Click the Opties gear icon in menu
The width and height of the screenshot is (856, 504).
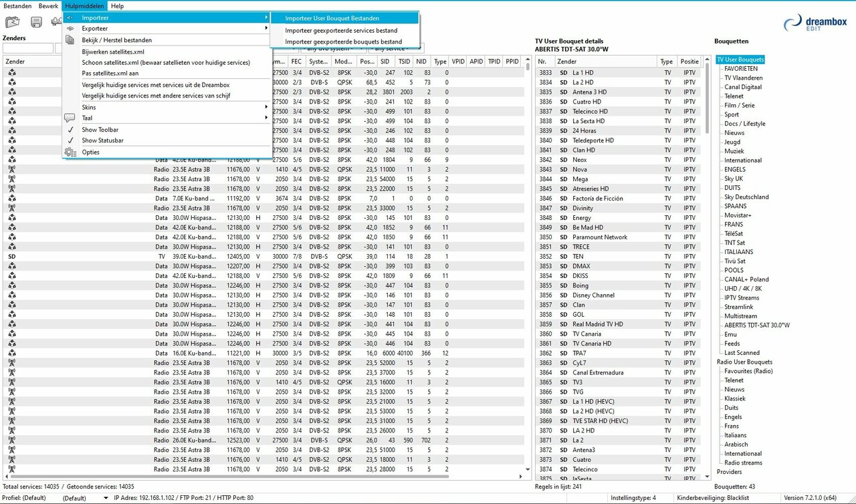(x=70, y=152)
